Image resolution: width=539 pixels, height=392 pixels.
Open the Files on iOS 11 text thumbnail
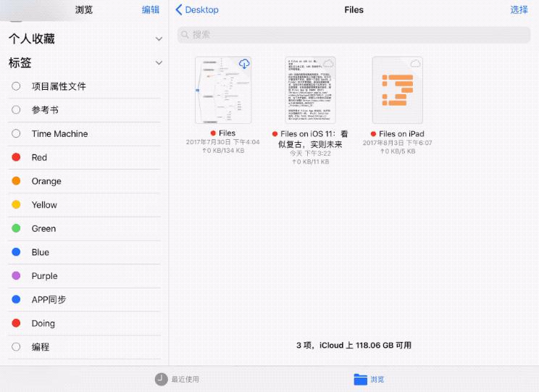coord(310,90)
